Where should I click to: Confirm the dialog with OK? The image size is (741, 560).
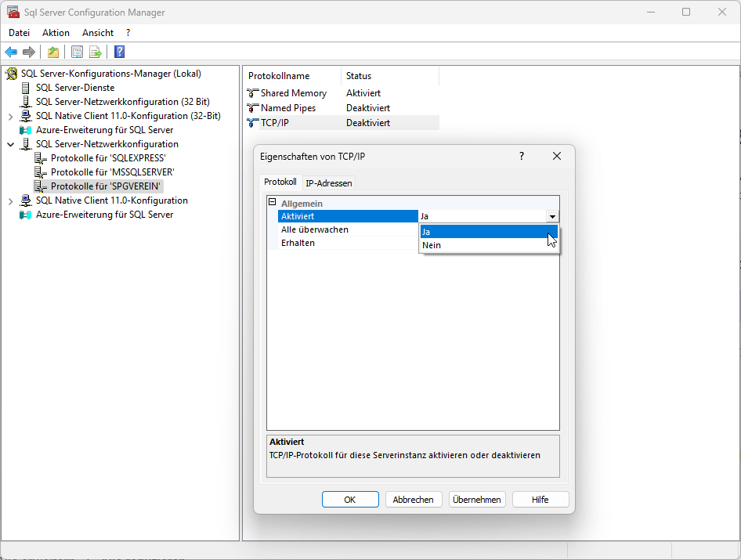click(349, 500)
